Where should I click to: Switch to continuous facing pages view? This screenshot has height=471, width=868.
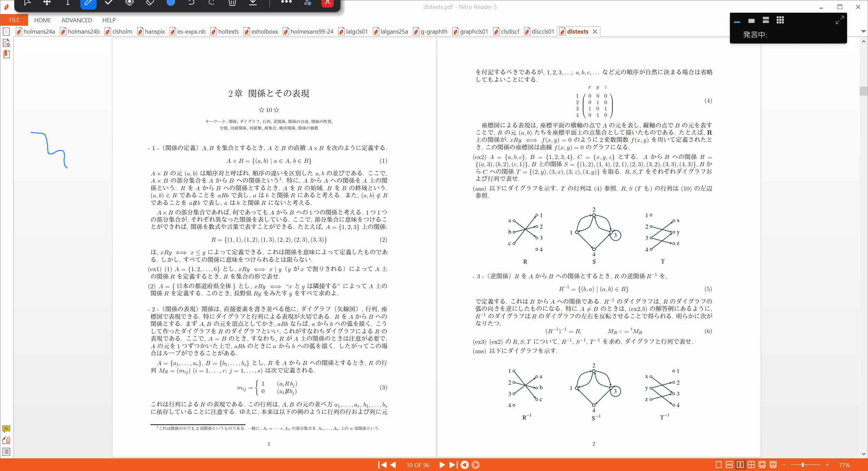point(751,465)
